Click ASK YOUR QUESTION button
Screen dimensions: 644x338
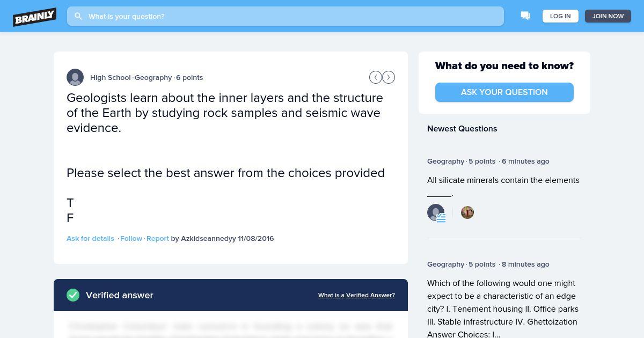[x=504, y=92]
